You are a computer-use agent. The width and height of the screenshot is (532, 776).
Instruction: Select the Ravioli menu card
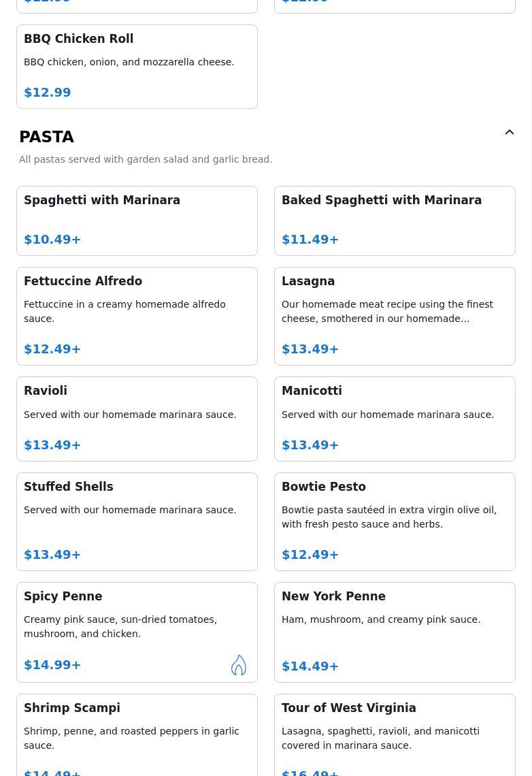137,419
